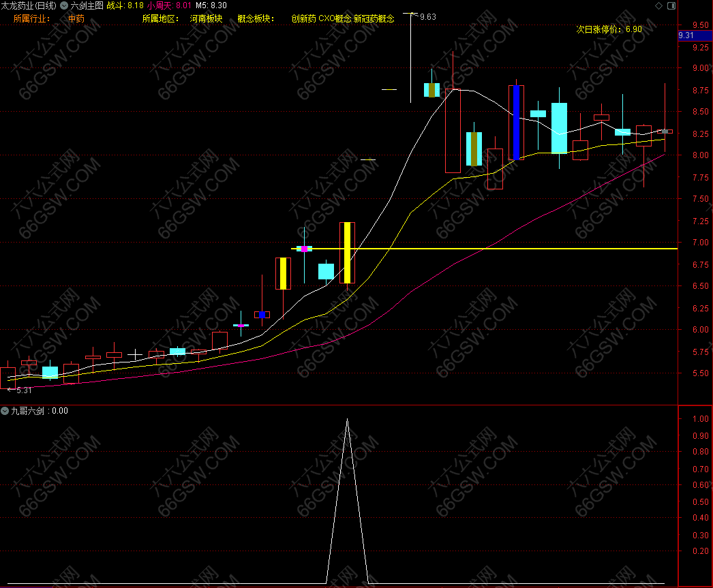The height and width of the screenshot is (588, 713).
Task: Toggle the side panel icon at top right
Action: (670, 5)
